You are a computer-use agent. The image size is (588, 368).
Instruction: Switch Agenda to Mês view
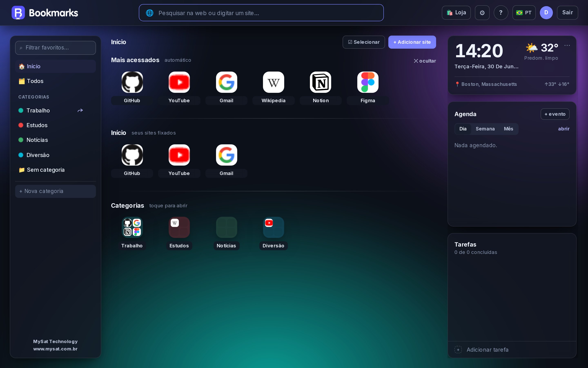508,129
